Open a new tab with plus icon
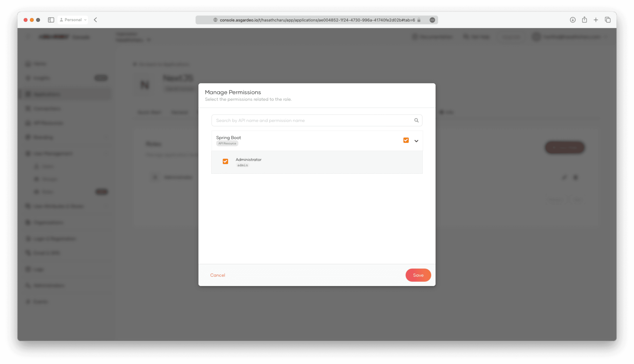 [x=596, y=20]
